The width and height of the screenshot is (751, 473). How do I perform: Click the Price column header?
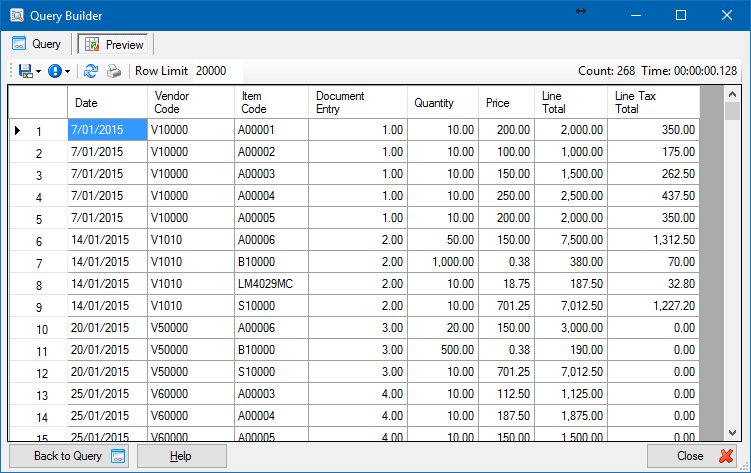(506, 102)
